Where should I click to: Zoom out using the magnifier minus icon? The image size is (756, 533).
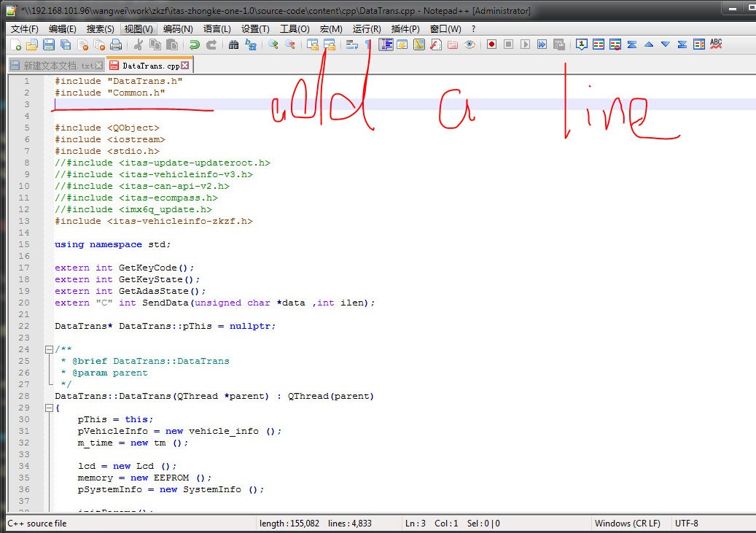290,45
